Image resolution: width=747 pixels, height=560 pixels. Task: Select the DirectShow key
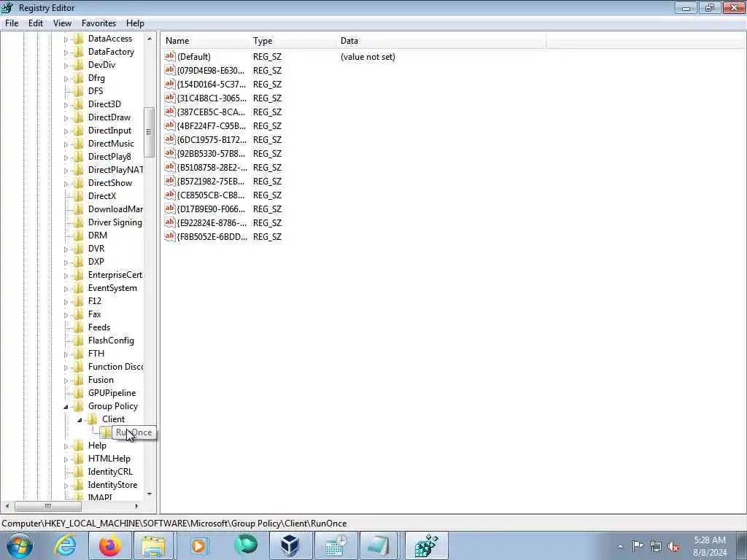tap(110, 183)
